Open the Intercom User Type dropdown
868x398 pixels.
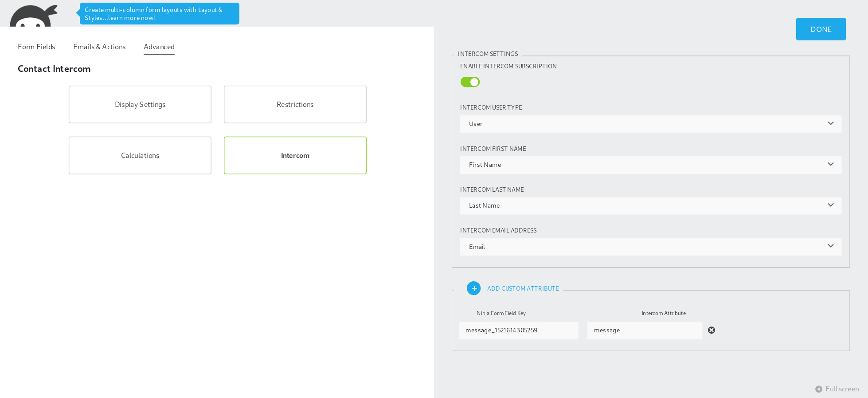click(650, 124)
